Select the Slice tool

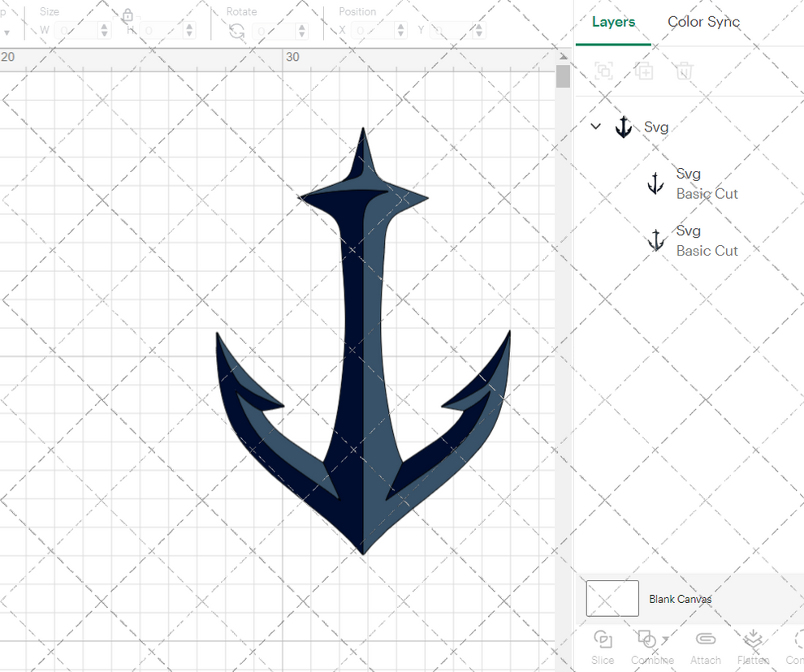click(603, 645)
